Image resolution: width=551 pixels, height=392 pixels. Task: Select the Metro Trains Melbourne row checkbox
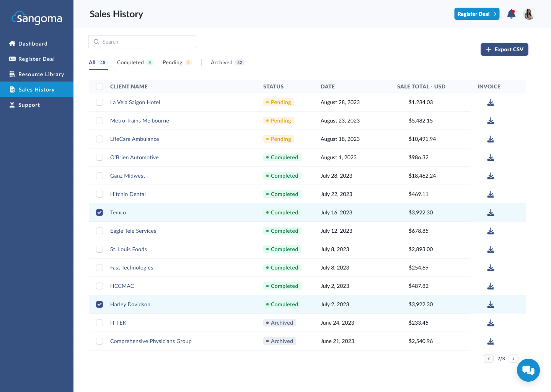[99, 121]
